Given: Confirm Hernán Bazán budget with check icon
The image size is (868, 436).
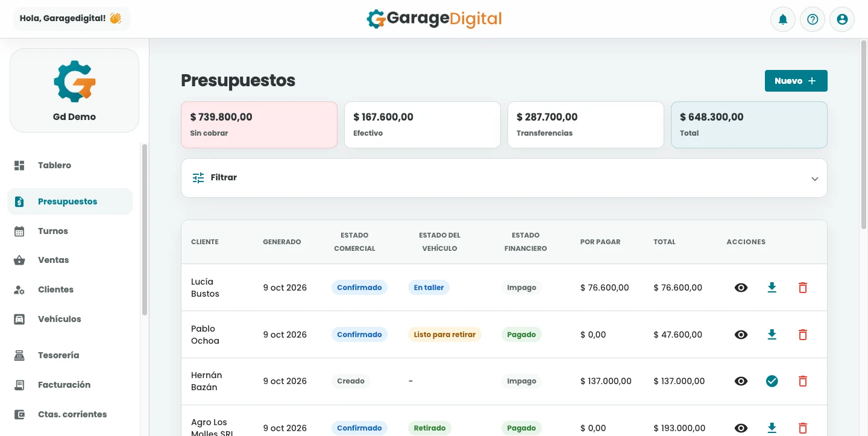Looking at the screenshot, I should [772, 381].
